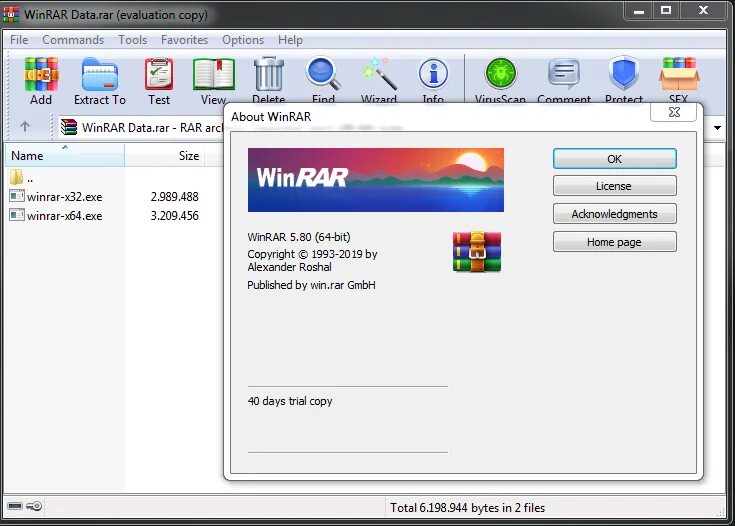Click the Test archive toolbar icon
The image size is (735, 526).
159,74
